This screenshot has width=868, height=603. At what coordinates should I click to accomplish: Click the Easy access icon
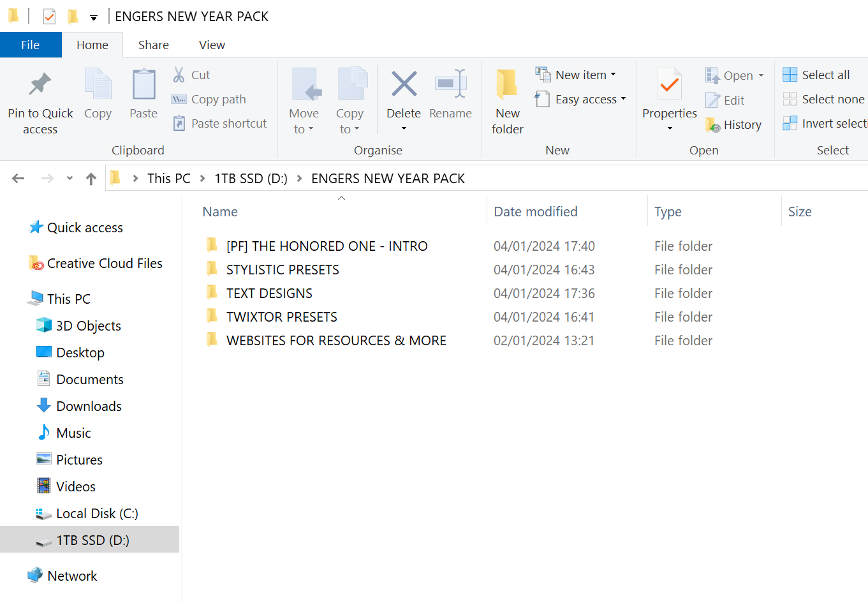click(x=543, y=99)
